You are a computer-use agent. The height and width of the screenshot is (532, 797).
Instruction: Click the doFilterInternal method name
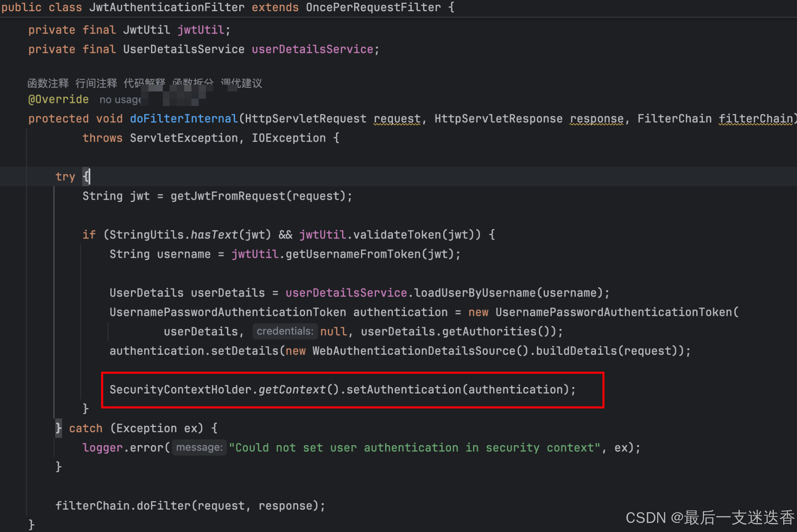(x=184, y=119)
